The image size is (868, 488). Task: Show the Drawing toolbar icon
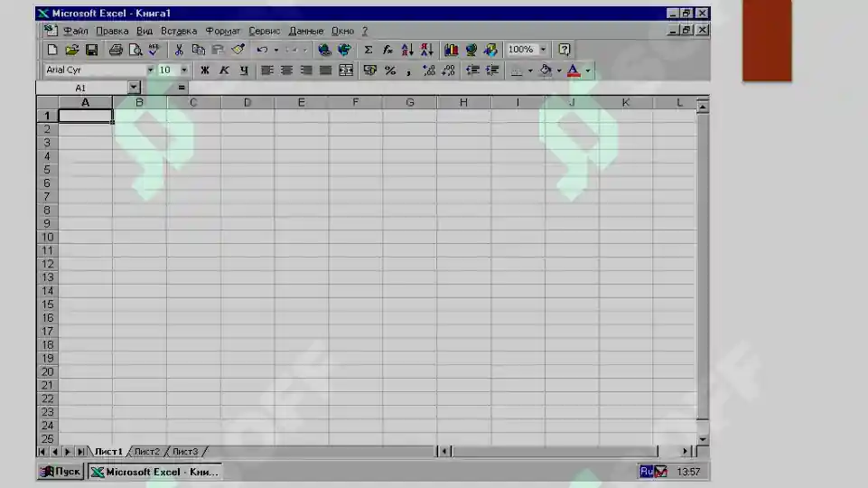[x=490, y=50]
